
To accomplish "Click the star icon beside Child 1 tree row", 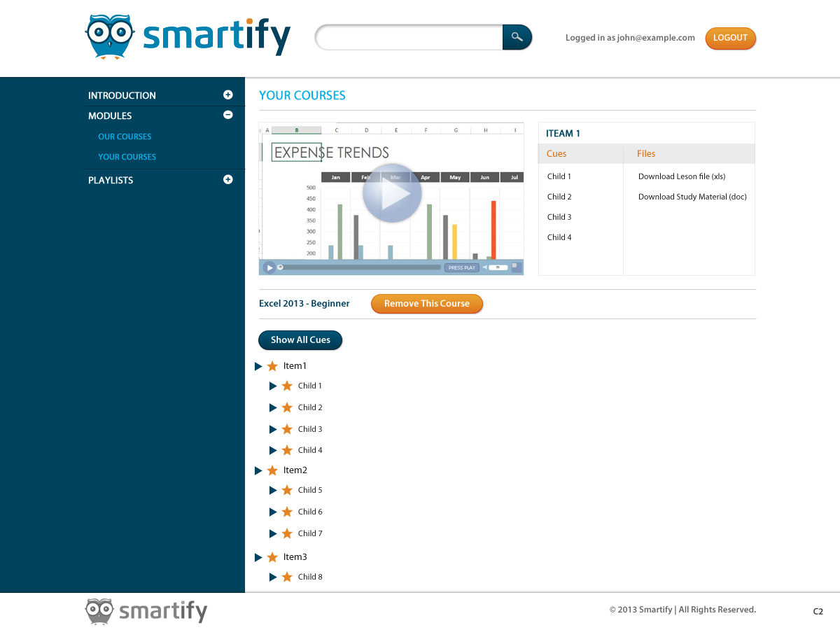I will (287, 386).
